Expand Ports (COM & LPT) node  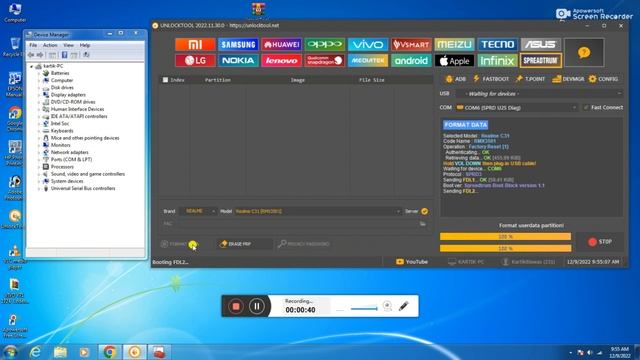pyautogui.click(x=39, y=160)
